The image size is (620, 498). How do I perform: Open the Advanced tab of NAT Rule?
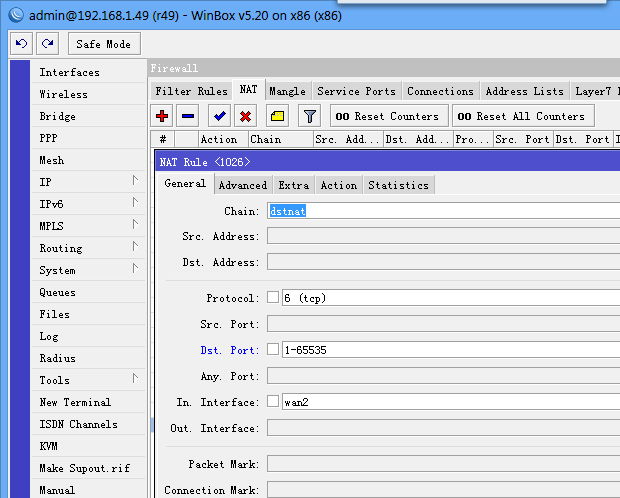tap(243, 185)
